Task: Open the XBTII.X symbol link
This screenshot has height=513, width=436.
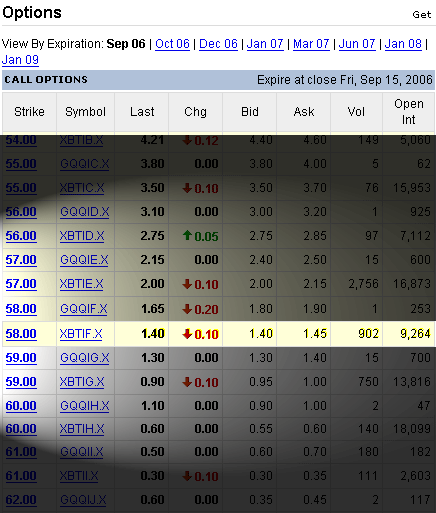Action: pyautogui.click(x=79, y=476)
